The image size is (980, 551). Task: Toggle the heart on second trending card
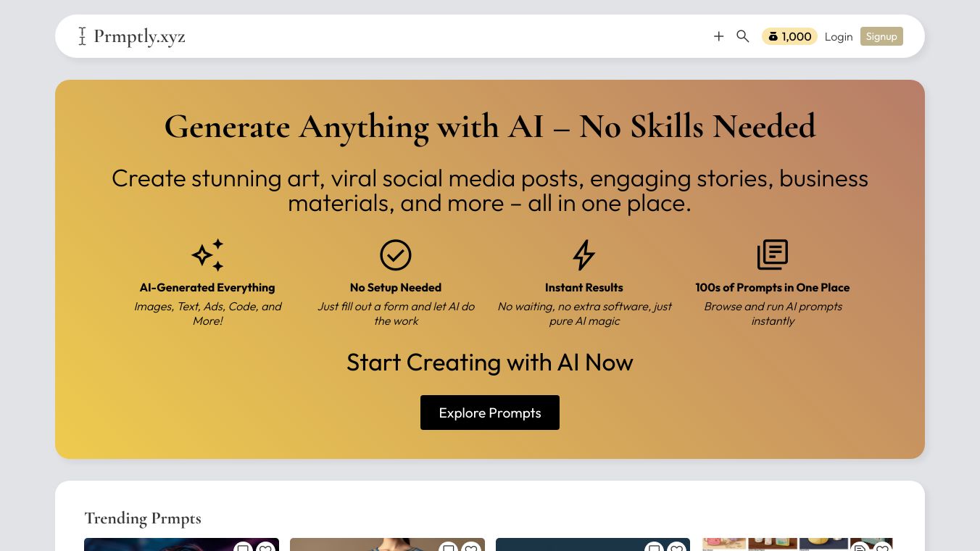click(471, 547)
